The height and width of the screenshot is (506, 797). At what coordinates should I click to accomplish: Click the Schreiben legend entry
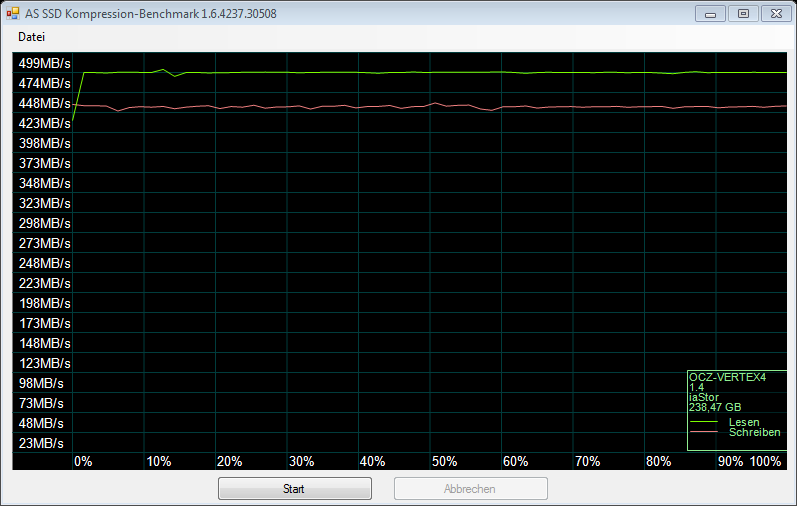pos(755,432)
